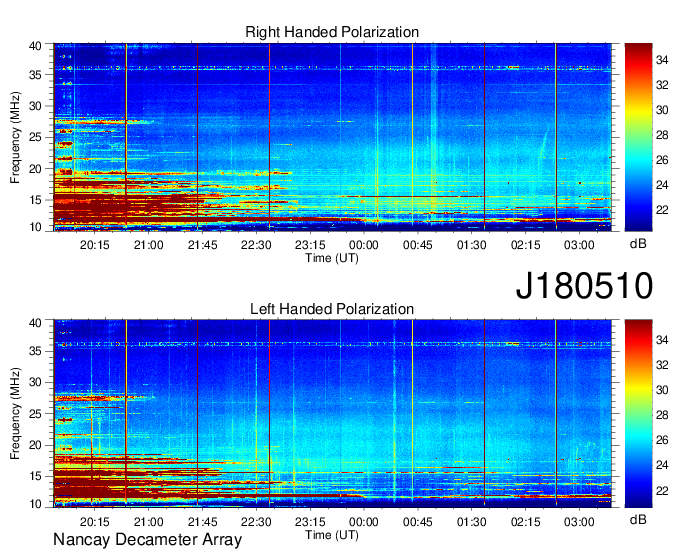This screenshot has height=552, width=680.
Task: Click the "30" frequency tick on Left Handed plot
Action: point(35,382)
